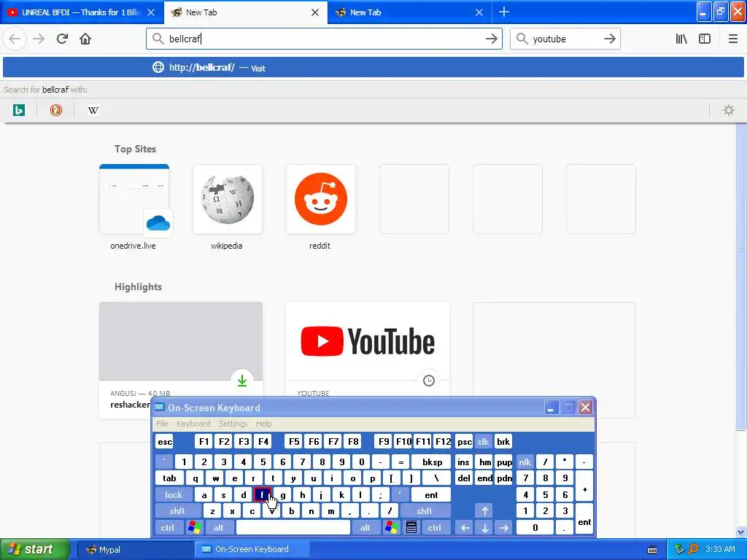Viewport: 747px width, 560px height.
Task: Click the download arrow on the reshacker highlight
Action: [x=242, y=381]
